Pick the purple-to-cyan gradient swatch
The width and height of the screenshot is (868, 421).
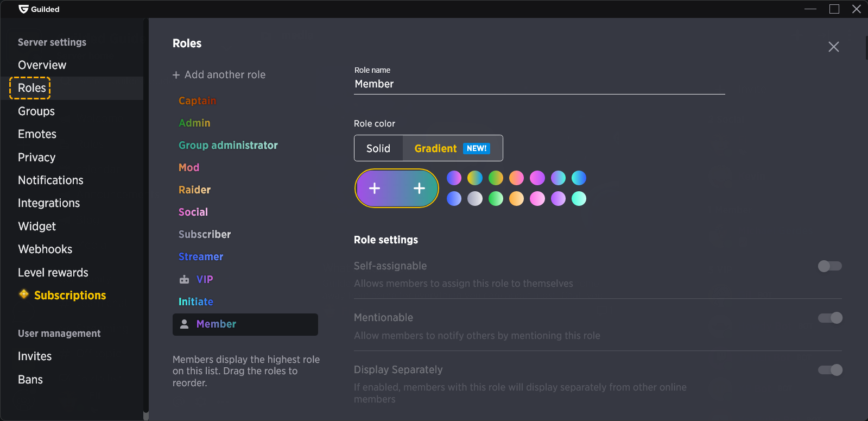click(x=559, y=178)
